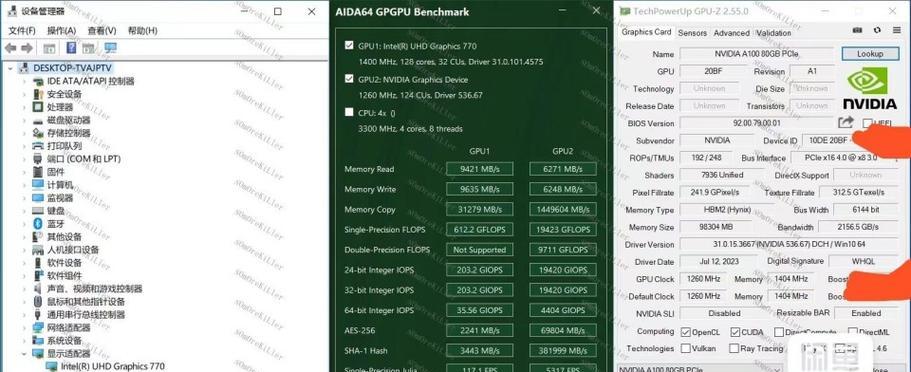Viewport: 911px width, 372px height.
Task: Click the 处理器 processor icon
Action: point(38,107)
